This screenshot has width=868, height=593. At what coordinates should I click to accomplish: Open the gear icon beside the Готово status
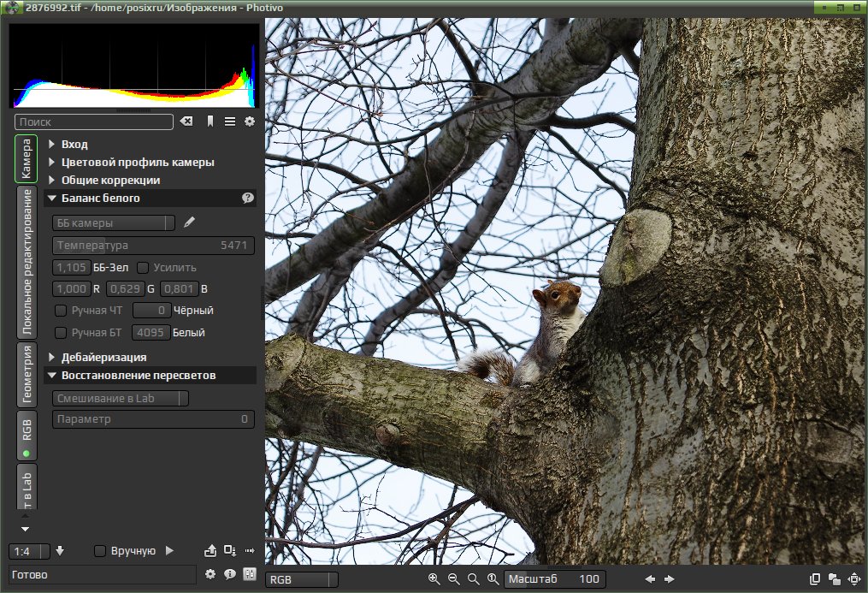(x=210, y=574)
